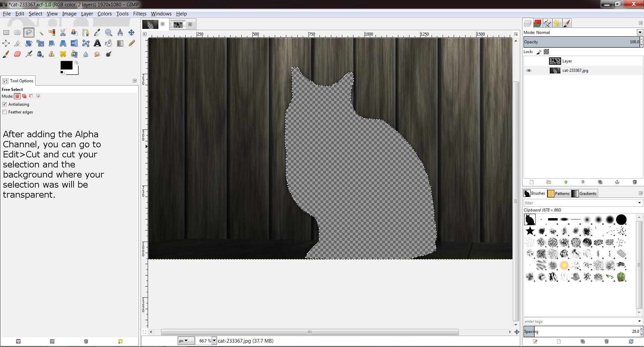Delete the selected layer with trash icon
The height and width of the screenshot is (347, 644).
[x=634, y=182]
